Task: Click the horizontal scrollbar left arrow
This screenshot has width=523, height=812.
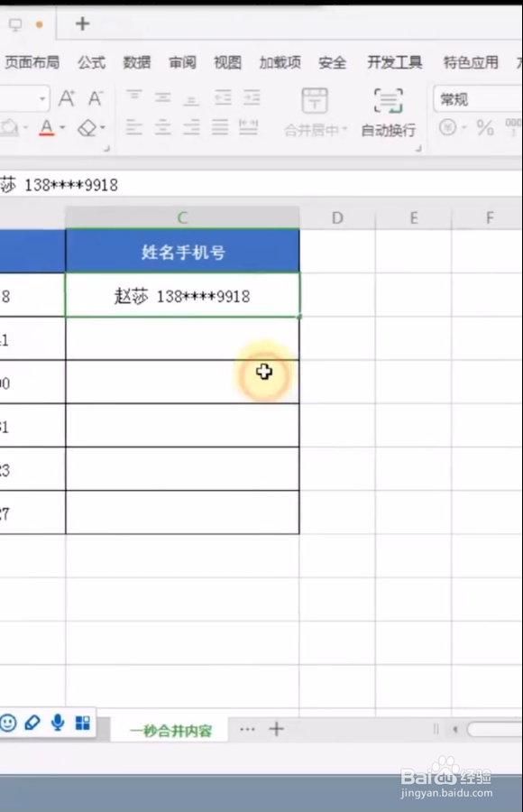Action: [x=455, y=729]
